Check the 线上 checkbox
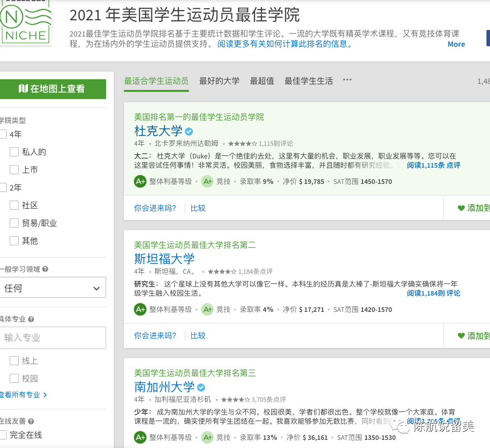This screenshot has width=490, height=448. pyautogui.click(x=14, y=361)
